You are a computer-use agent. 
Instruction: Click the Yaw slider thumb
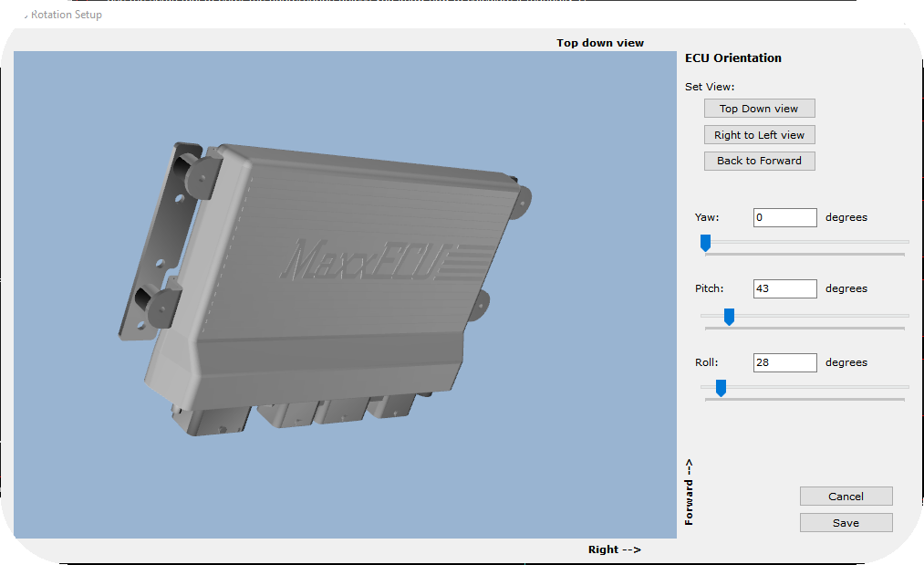click(705, 243)
